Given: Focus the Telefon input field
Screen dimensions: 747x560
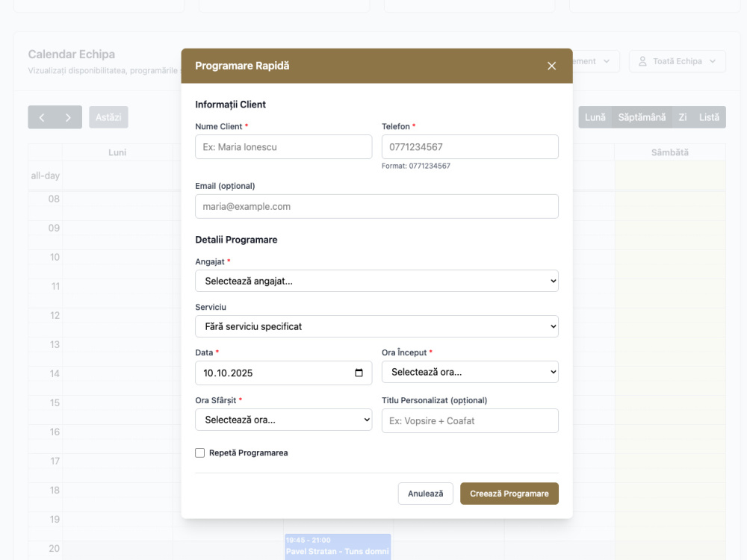Looking at the screenshot, I should coord(470,146).
